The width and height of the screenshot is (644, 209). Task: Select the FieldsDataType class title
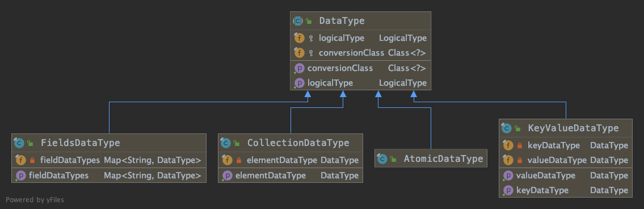pos(80,143)
